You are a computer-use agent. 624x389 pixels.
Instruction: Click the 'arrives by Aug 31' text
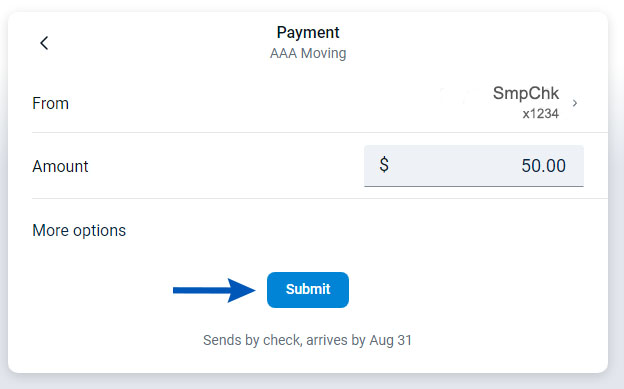[359, 340]
